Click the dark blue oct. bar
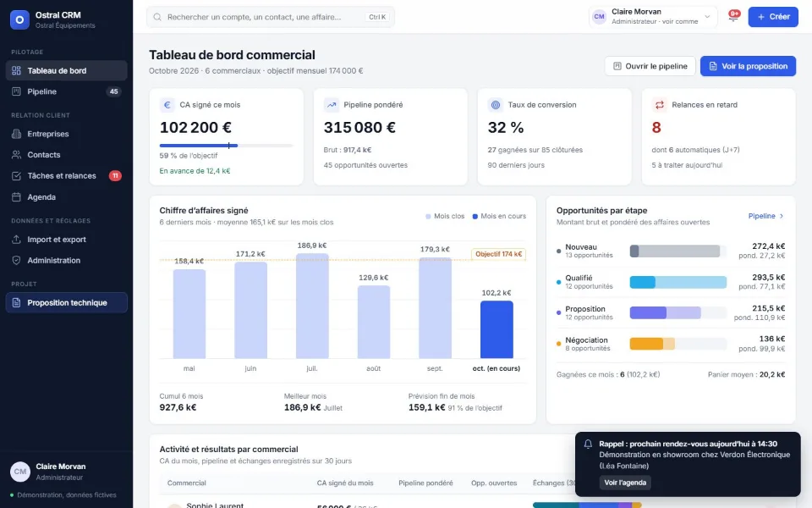The image size is (812, 508). tap(497, 329)
